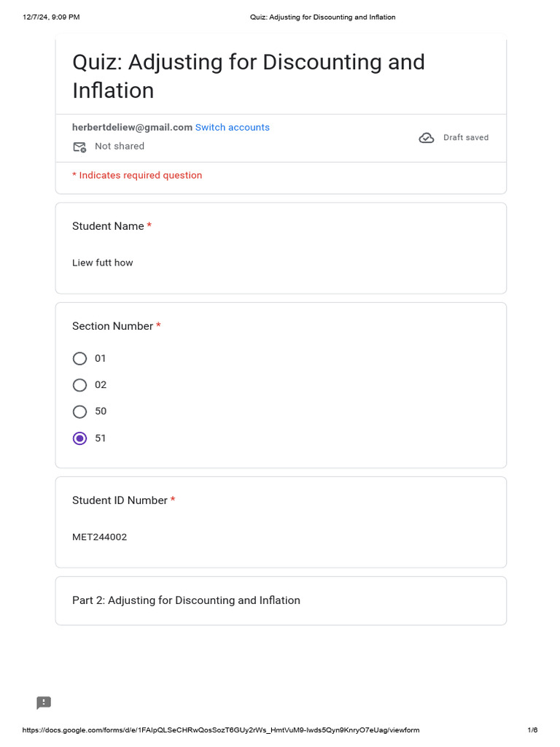Image resolution: width=560 pixels, height=747 pixels.
Task: Pick section number 50 radio button
Action: (x=80, y=411)
